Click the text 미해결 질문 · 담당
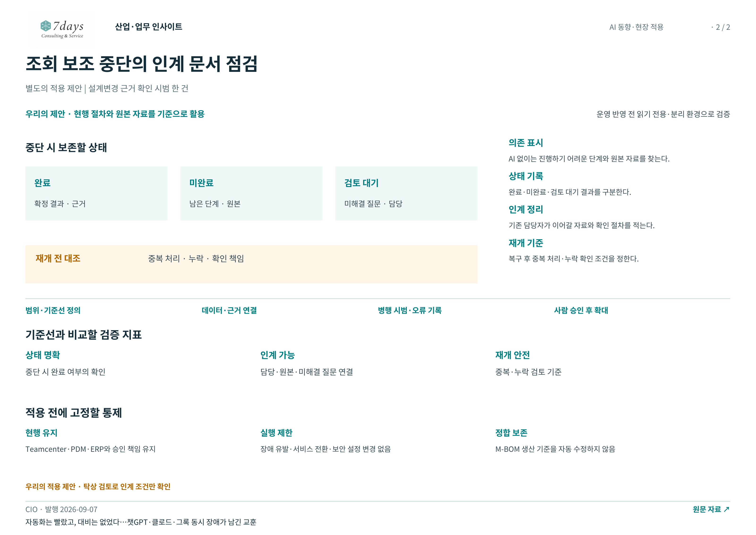The width and height of the screenshot is (756, 535). click(373, 204)
